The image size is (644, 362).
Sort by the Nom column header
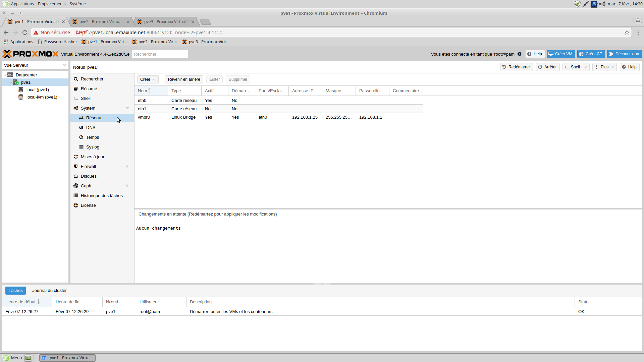tap(151, 91)
